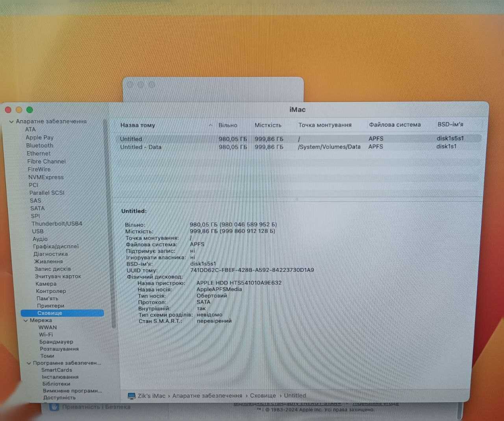Sort by Вільно column header
Image resolution: width=504 pixels, height=421 pixels.
pyautogui.click(x=228, y=125)
